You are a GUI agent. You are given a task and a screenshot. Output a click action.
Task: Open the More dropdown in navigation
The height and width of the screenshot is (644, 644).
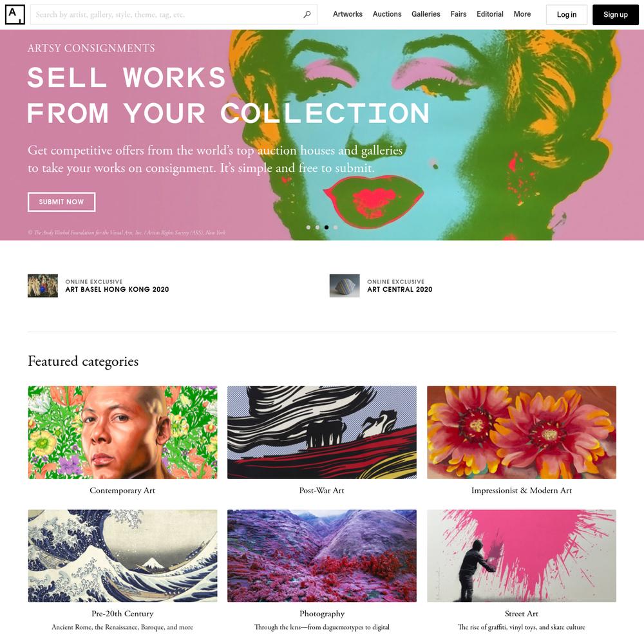[522, 14]
